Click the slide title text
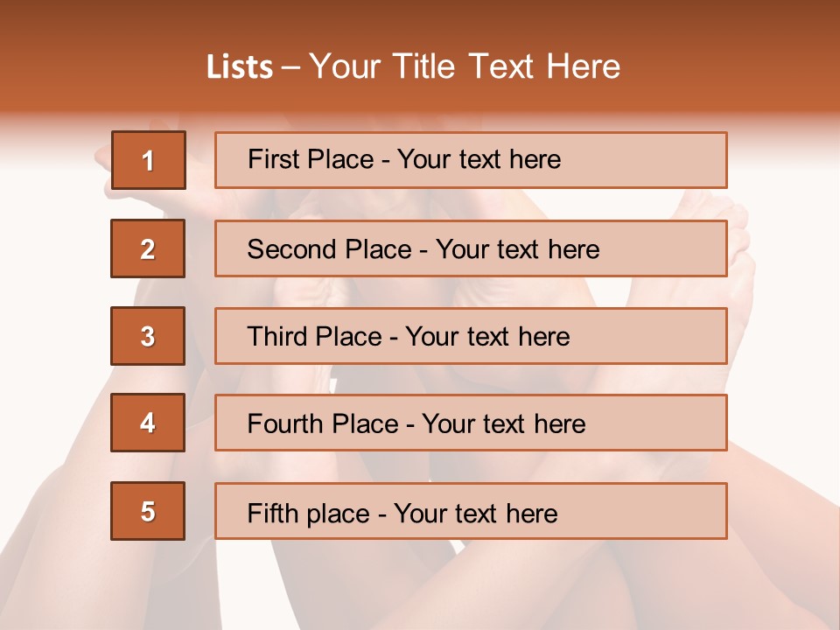 pos(413,66)
